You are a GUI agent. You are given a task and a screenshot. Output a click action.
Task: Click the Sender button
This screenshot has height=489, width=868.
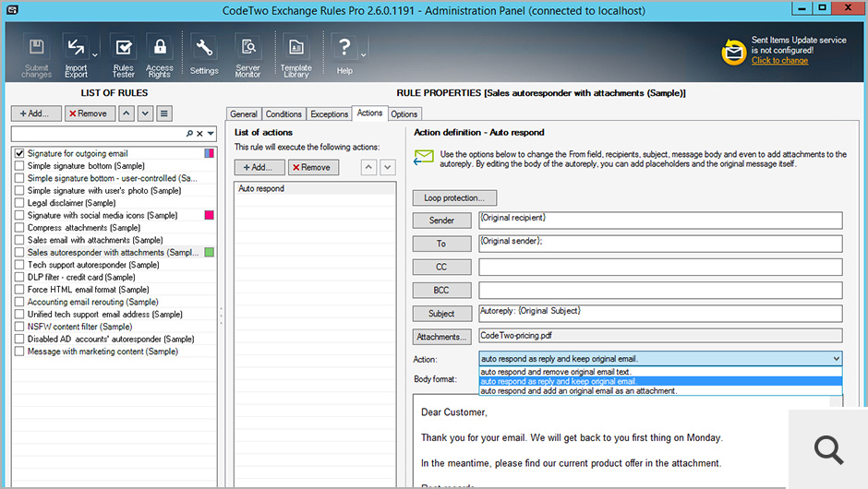tap(441, 221)
